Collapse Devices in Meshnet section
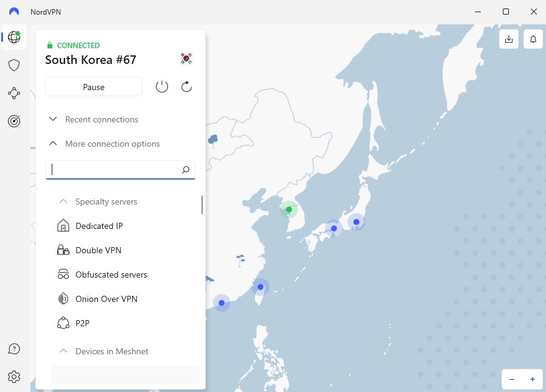This screenshot has width=546, height=392. point(103,351)
